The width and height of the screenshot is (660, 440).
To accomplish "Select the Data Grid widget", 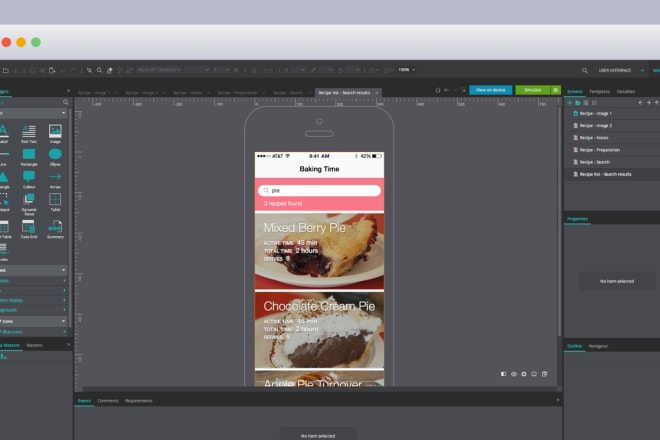I will [29, 229].
